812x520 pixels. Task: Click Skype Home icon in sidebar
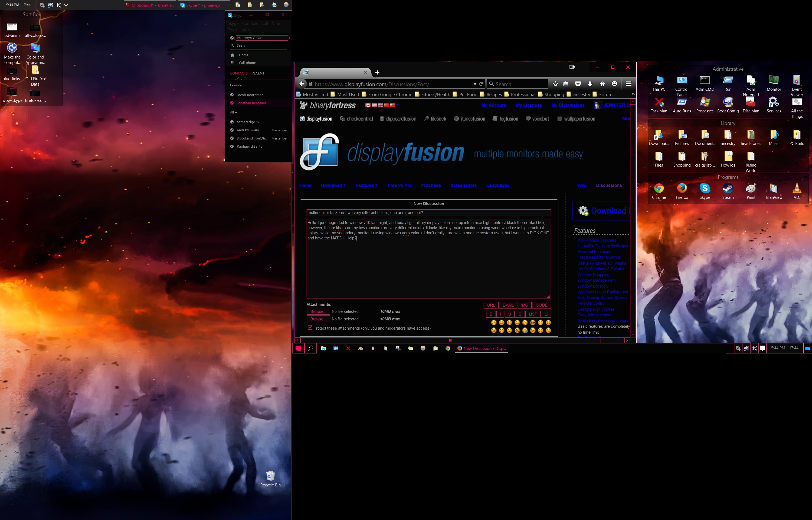coord(232,55)
